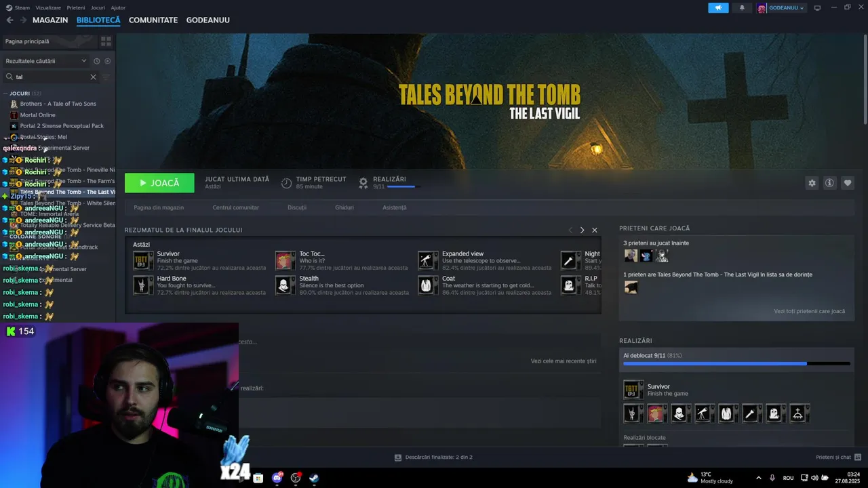
Task: Click the church dome achievement in sidebar
Action: (x=798, y=413)
